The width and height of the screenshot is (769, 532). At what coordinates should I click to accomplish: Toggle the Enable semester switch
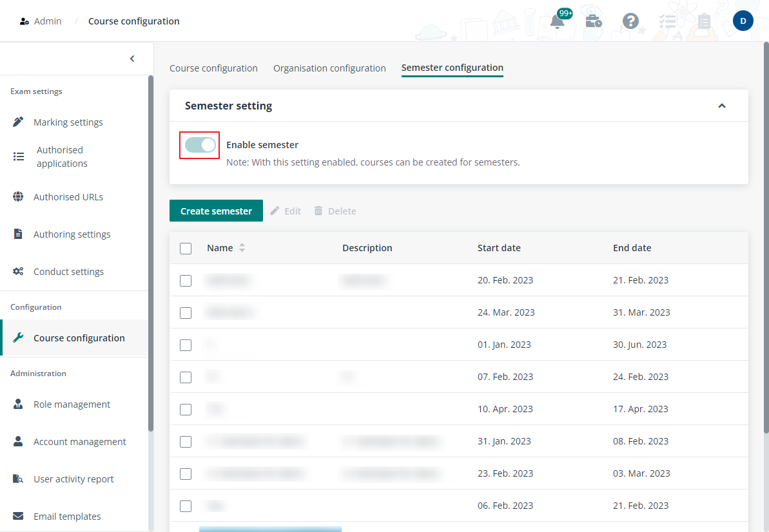[200, 145]
